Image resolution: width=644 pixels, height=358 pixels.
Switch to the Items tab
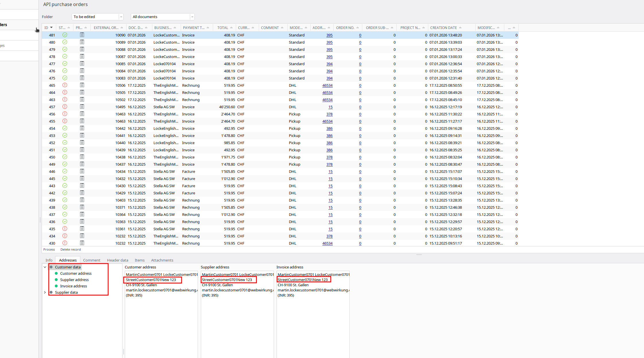[x=139, y=260]
